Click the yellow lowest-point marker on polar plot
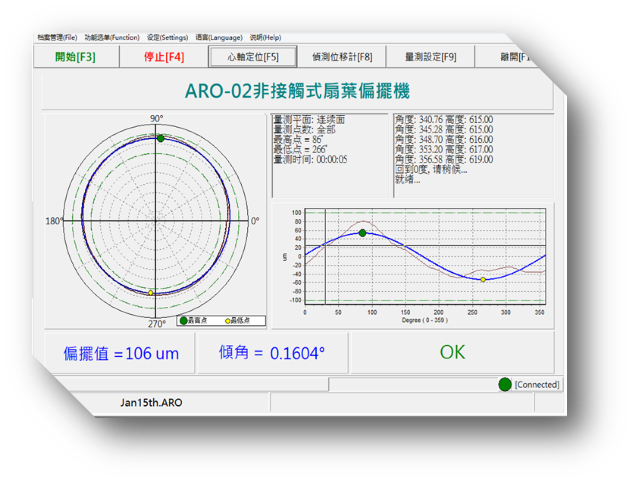Viewport: 632px width, 483px height. coord(150,293)
